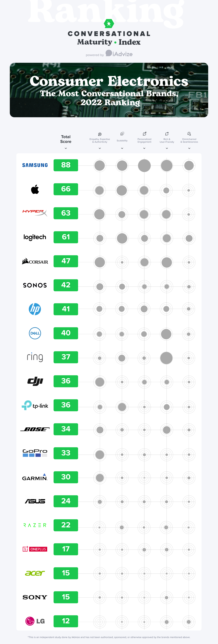This screenshot has width=218, height=644.
Task: Click Samsung's Personalized Engagement bubble
Action: click(x=144, y=165)
